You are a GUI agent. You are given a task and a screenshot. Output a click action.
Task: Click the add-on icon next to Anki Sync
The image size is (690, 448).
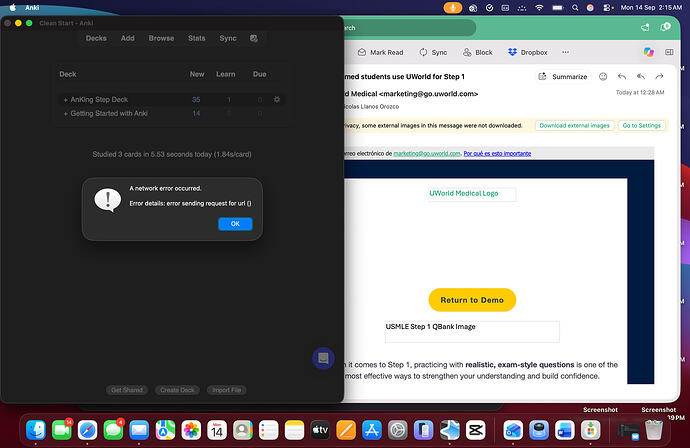253,38
